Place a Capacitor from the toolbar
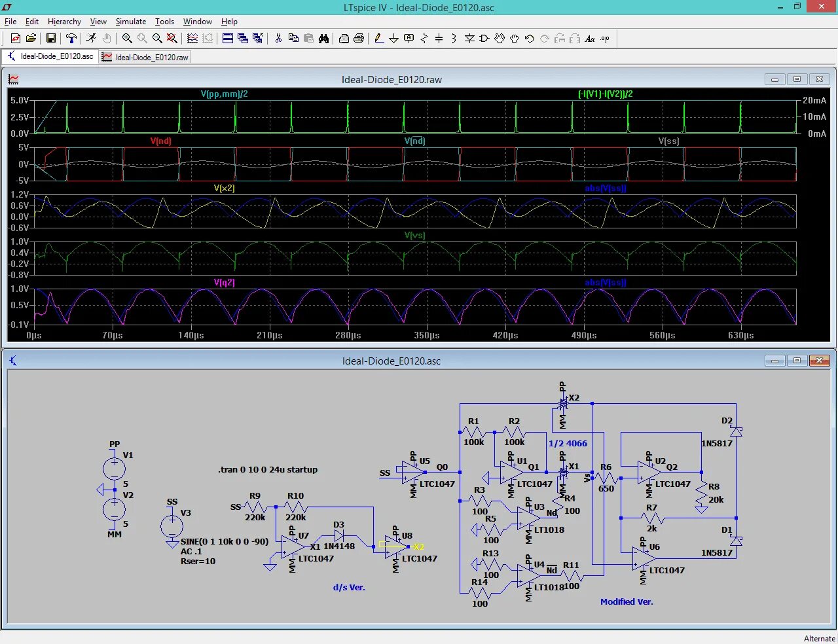Screen dimensions: 838x644 click(x=439, y=39)
